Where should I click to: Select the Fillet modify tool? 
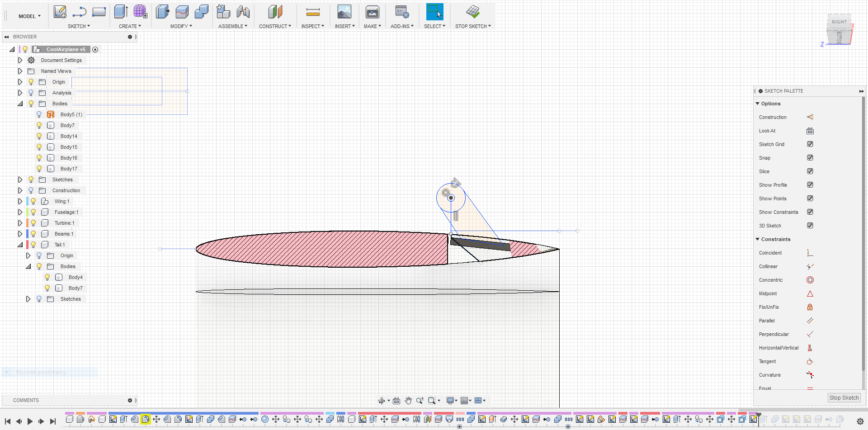click(x=182, y=12)
